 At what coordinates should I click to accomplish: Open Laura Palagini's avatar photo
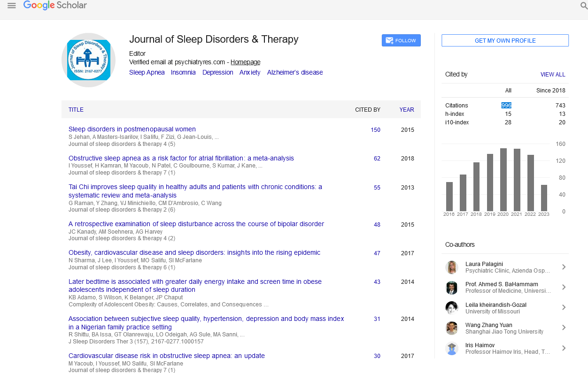(452, 267)
